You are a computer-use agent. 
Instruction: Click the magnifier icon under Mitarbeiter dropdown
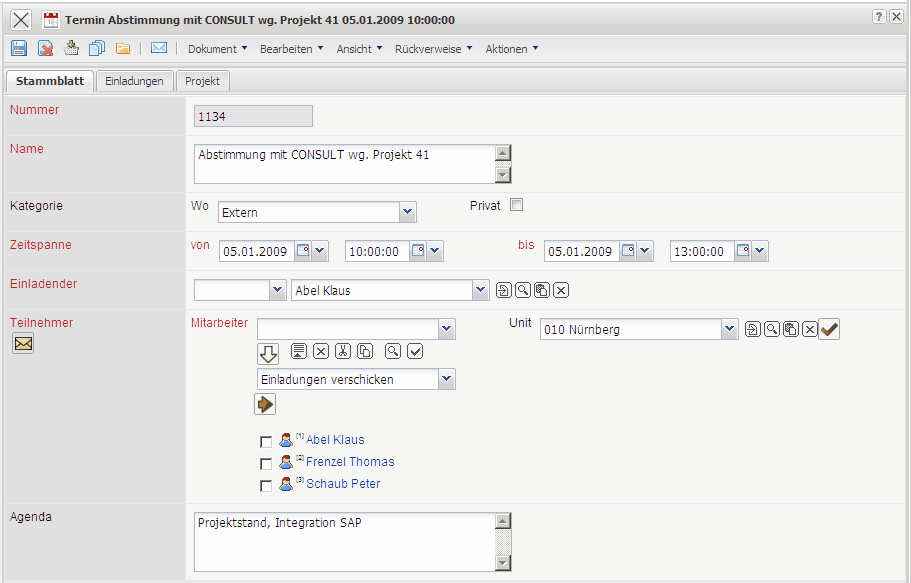(x=393, y=351)
